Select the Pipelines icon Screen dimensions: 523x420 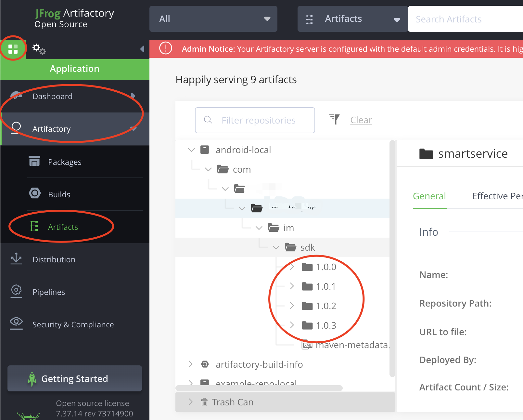point(16,292)
